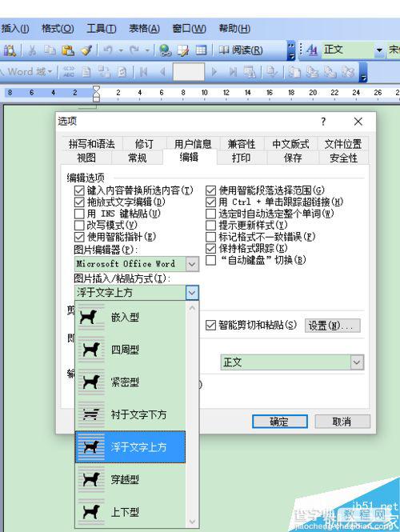Enable 选定时自动选定整个单词(W) checkbox
400x532 pixels.
pyautogui.click(x=210, y=214)
